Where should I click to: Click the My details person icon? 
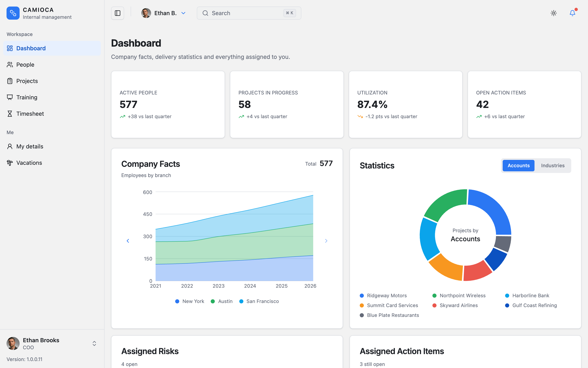(10, 146)
